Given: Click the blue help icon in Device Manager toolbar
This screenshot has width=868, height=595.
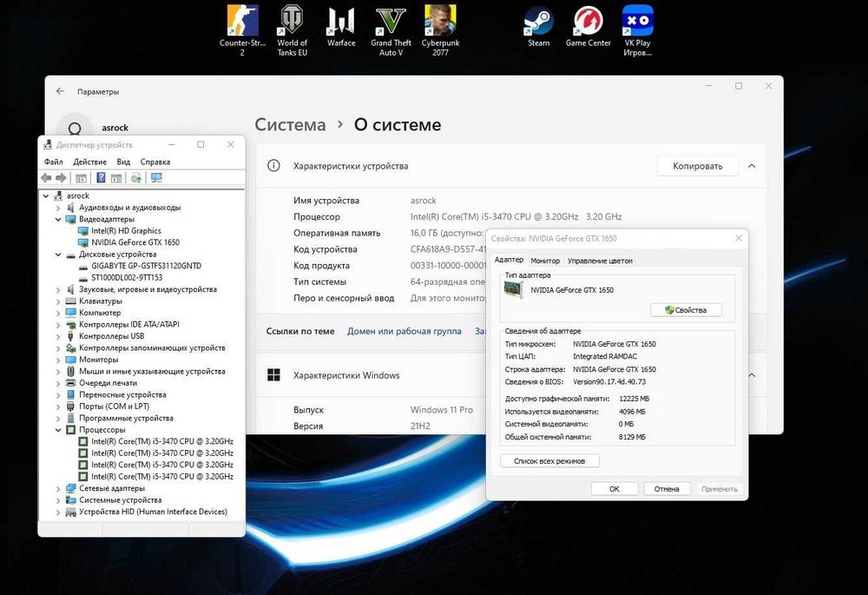Looking at the screenshot, I should (x=101, y=178).
